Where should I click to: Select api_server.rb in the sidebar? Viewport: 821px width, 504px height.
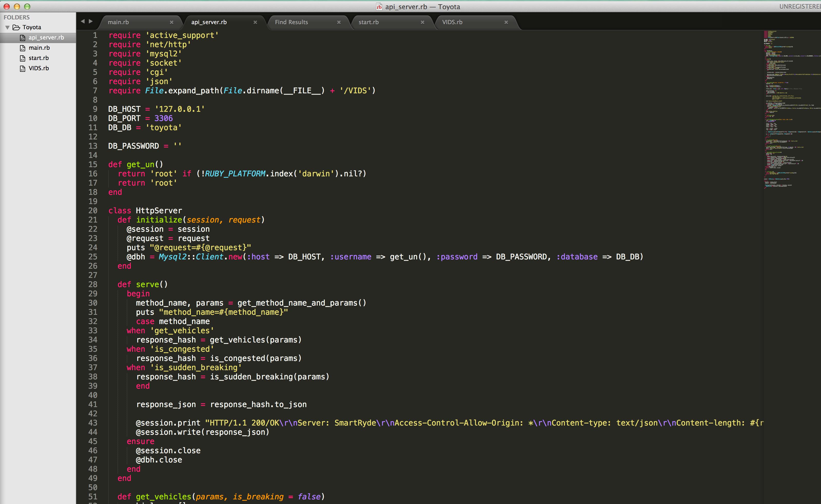tap(46, 38)
